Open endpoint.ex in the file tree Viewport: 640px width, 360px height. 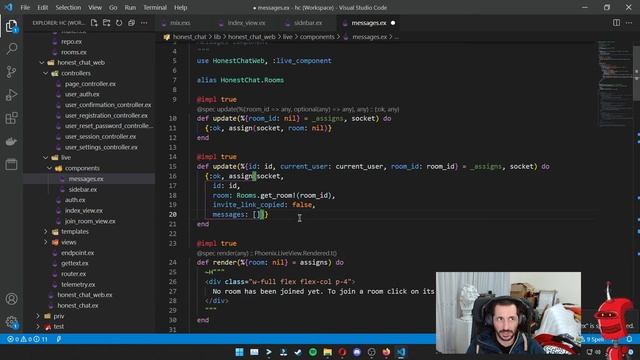[78, 253]
